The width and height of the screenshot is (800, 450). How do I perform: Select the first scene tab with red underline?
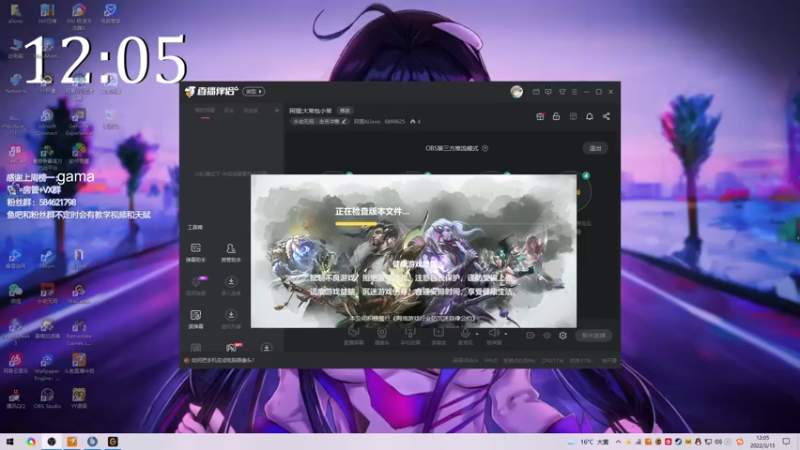[x=205, y=111]
